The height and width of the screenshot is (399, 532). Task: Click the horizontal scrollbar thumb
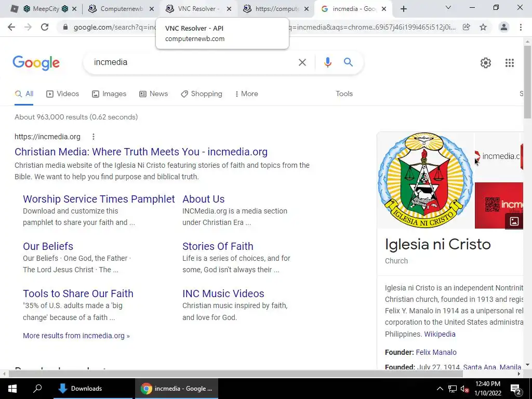[x=235, y=374]
